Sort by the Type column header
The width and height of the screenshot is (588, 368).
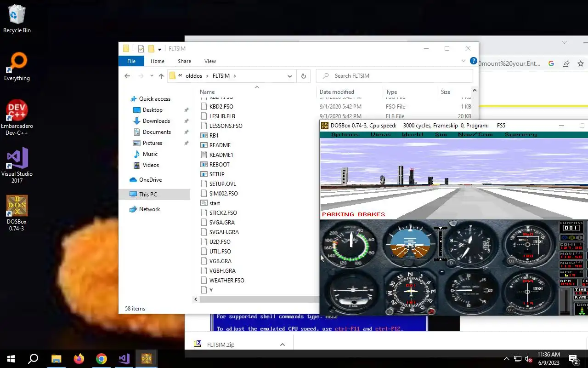[x=391, y=92]
